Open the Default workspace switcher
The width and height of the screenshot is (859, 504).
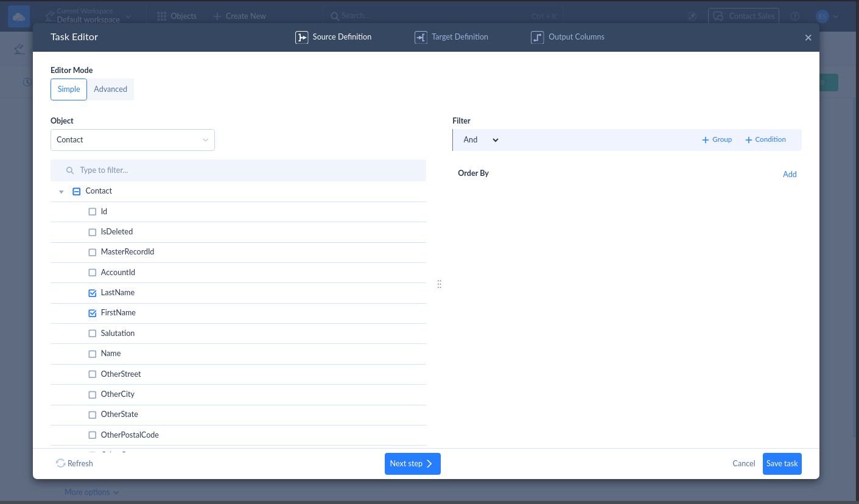point(89,15)
